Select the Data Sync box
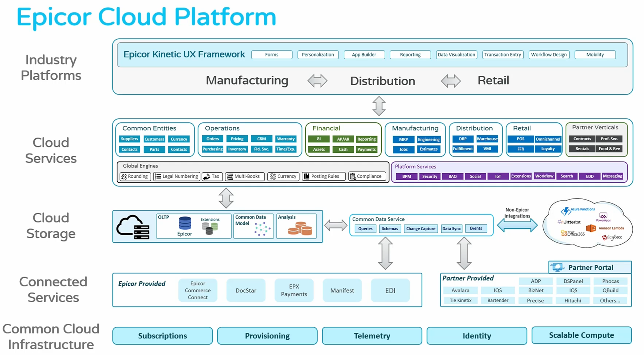 [451, 229]
